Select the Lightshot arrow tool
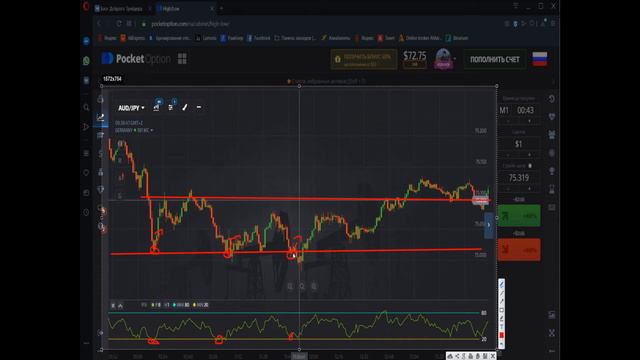Viewport: 640px width, 360px height. (502, 302)
